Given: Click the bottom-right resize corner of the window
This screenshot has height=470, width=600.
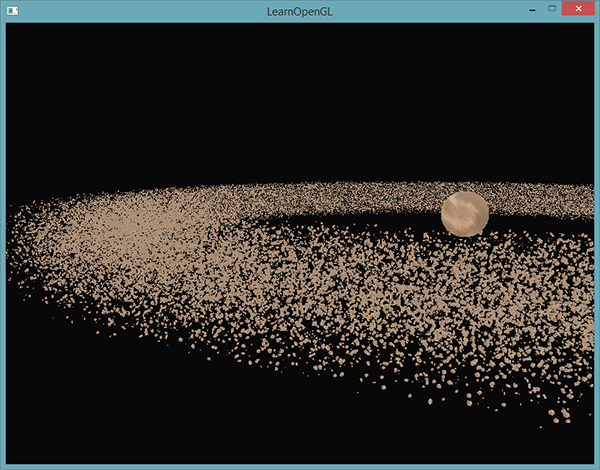Looking at the screenshot, I should [597, 467].
